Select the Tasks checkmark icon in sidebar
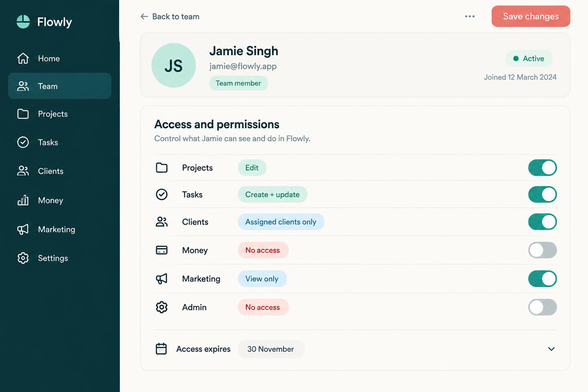The image size is (588, 392). [23, 142]
